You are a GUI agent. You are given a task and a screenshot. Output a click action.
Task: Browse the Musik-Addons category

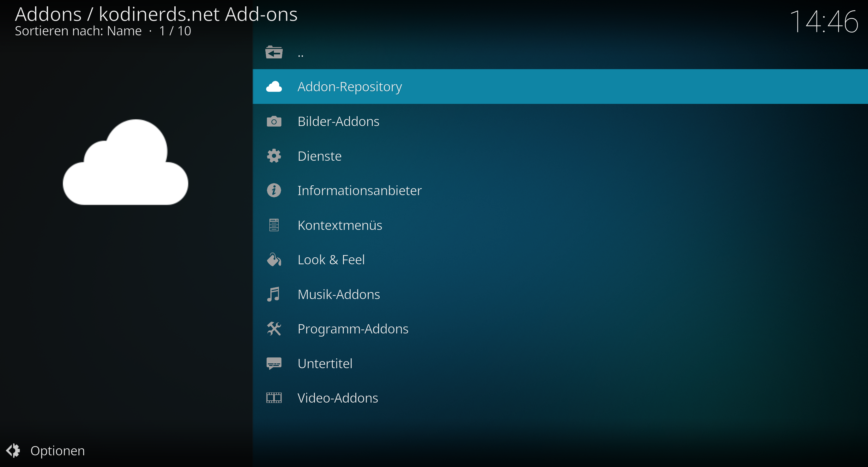(560, 294)
